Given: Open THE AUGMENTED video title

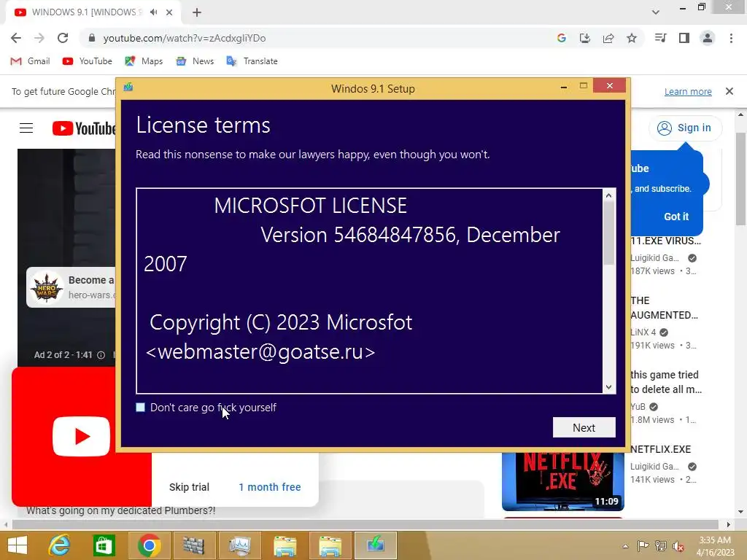Looking at the screenshot, I should pos(664,308).
